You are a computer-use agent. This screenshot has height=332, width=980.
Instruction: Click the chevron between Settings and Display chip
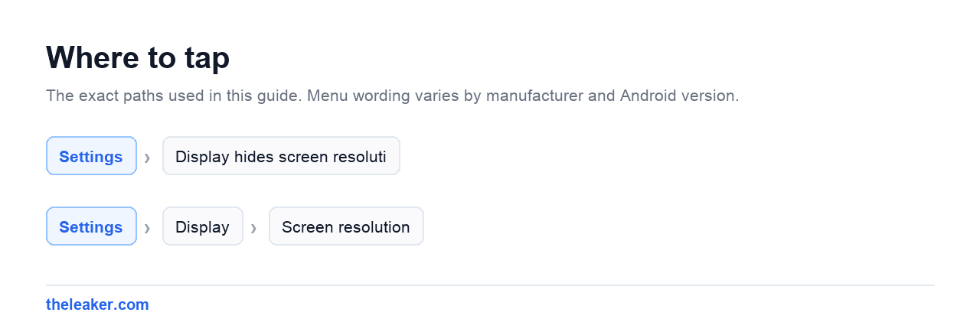tap(147, 228)
